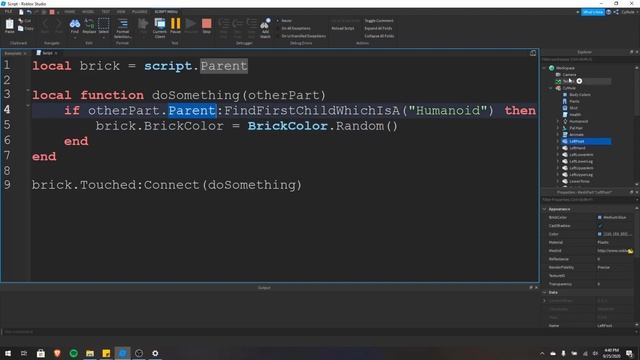This screenshot has width=640, height=360.
Task: Switch to the TEST ribbon tab
Action: pos(105,12)
